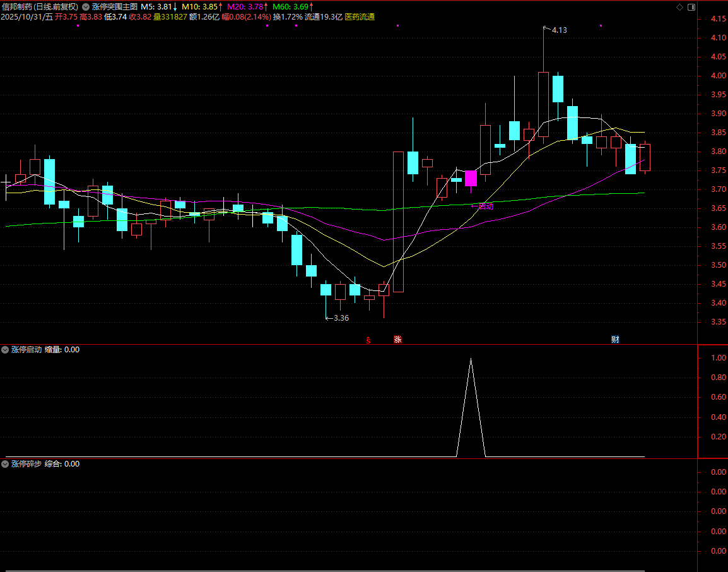Viewport: 728px width, 572px height.
Task: Click the red 涨 limit-up event marker
Action: [397, 340]
